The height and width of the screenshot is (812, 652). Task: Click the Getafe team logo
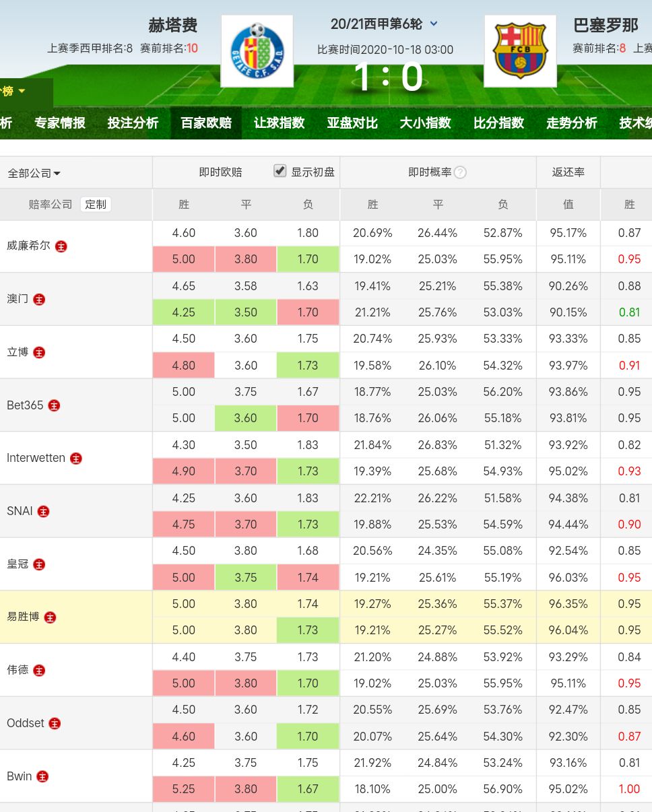(x=257, y=51)
